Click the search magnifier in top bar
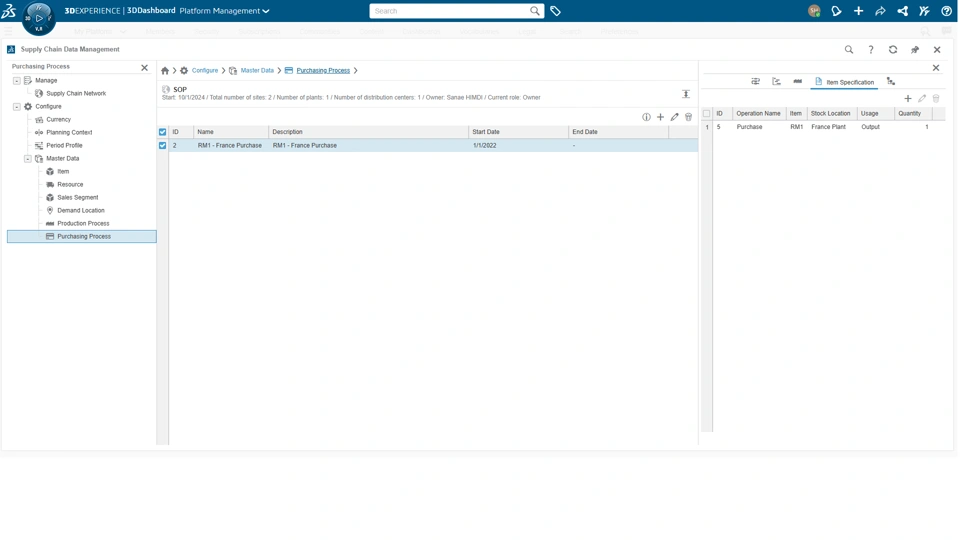 [x=534, y=11]
